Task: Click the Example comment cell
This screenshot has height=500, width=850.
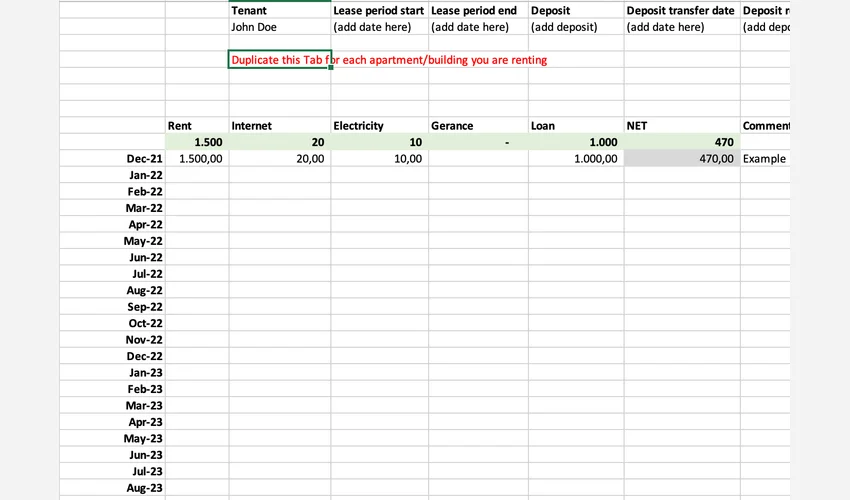Action: click(x=765, y=159)
